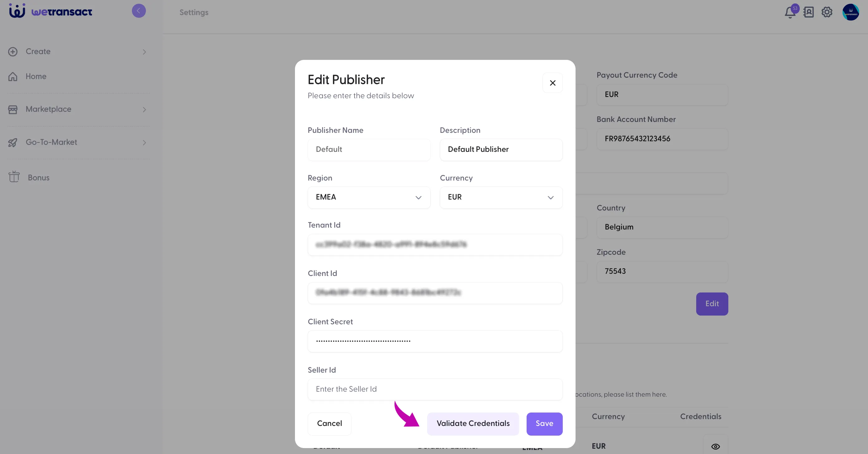Focus the Tenant Id field
Viewport: 868px width, 454px height.
click(435, 244)
